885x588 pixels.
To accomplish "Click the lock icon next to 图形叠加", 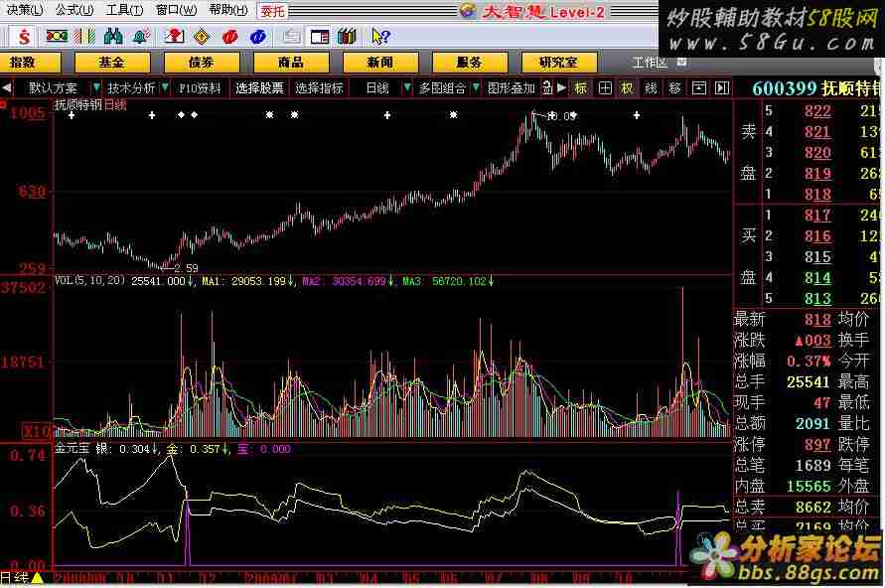I will [x=547, y=88].
